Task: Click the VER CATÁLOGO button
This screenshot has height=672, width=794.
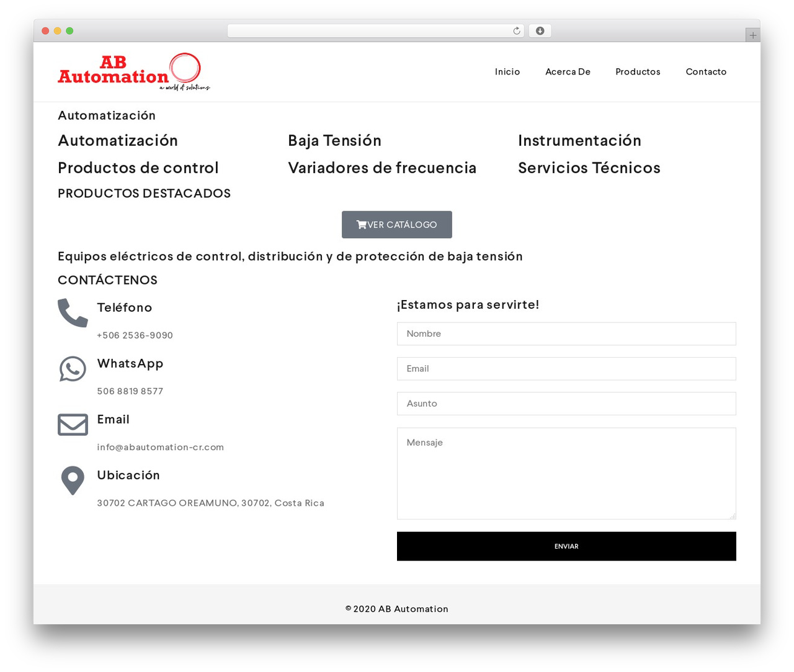Action: click(x=397, y=224)
